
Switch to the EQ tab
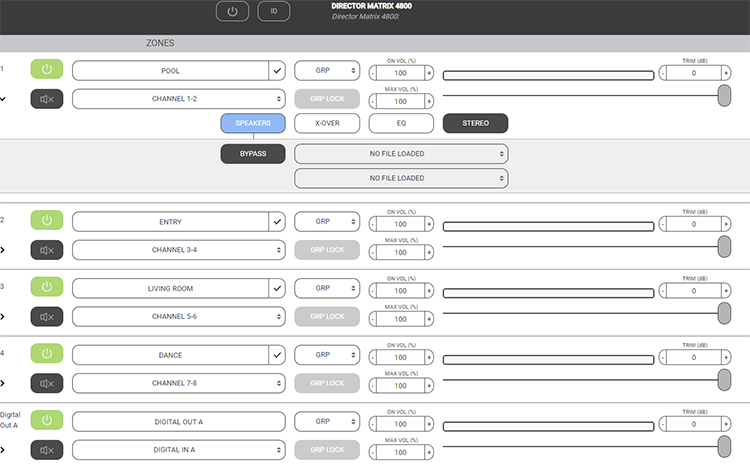click(x=401, y=124)
